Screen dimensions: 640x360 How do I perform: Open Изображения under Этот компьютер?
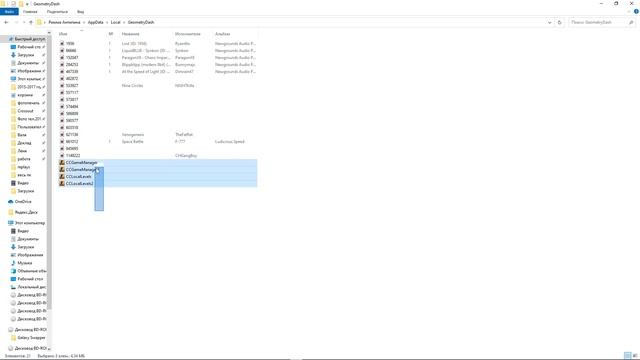click(29, 255)
